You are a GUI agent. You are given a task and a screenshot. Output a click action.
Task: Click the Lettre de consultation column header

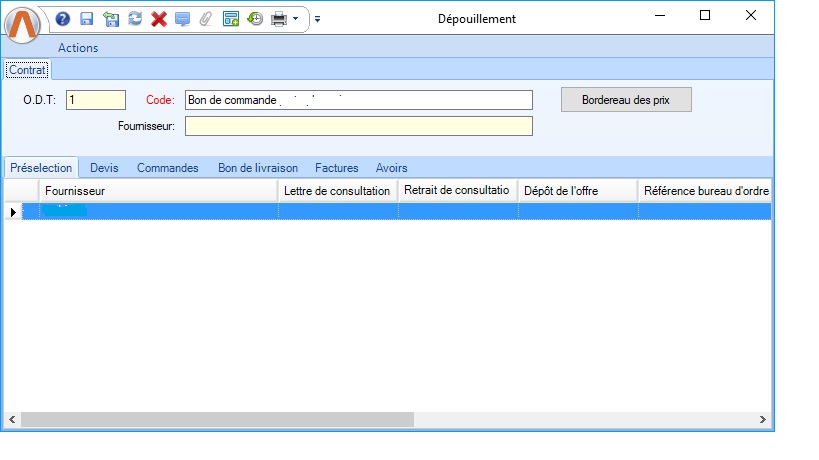pos(337,190)
